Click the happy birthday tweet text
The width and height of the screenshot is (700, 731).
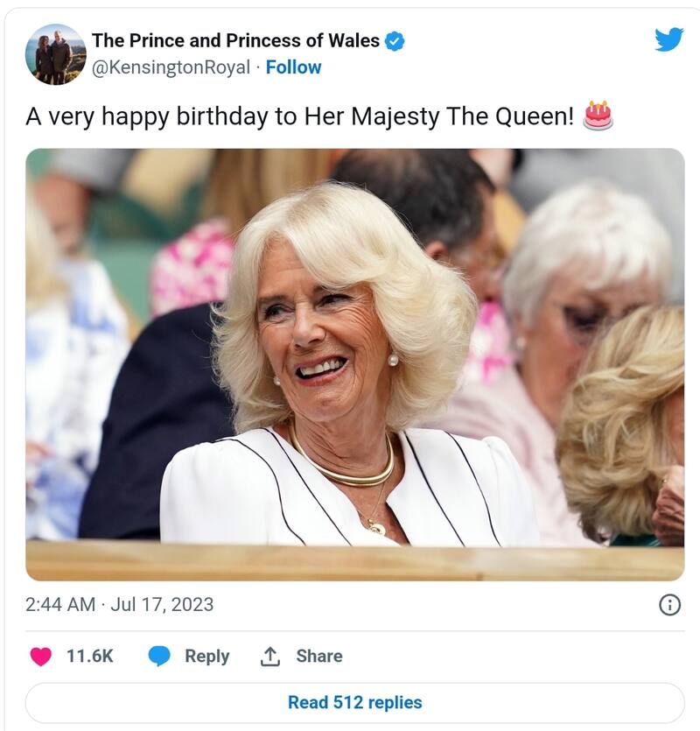[x=299, y=116]
